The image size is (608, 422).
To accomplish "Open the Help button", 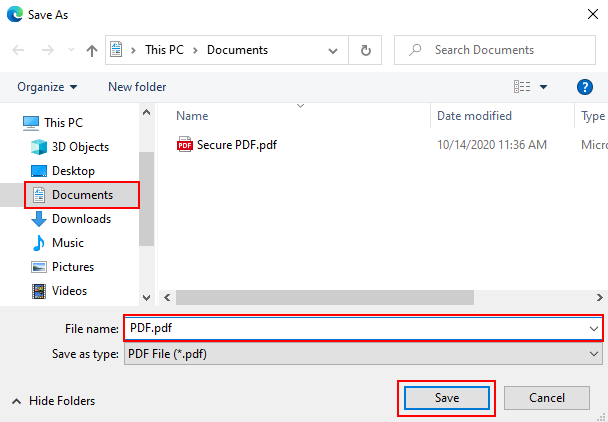I will (585, 87).
